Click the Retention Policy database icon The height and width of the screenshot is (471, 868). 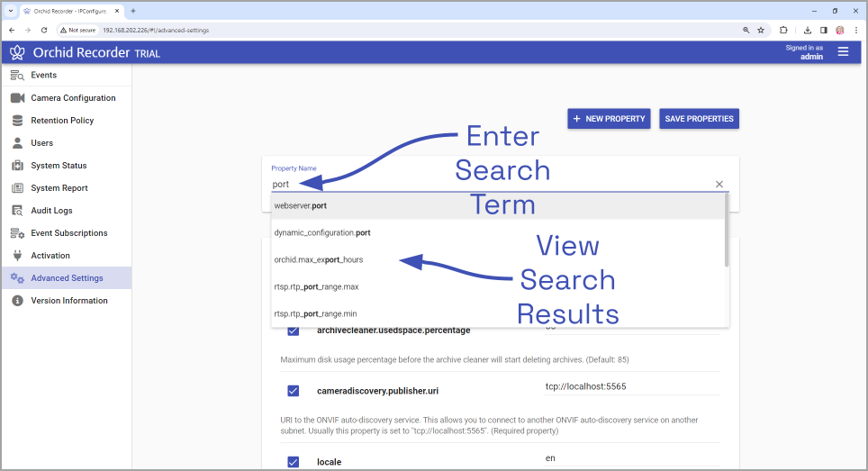coord(17,121)
